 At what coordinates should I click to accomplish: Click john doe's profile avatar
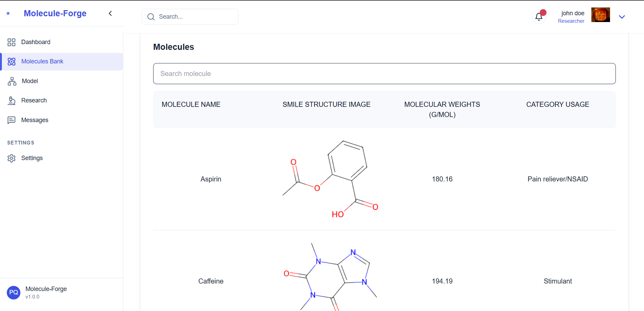click(600, 15)
